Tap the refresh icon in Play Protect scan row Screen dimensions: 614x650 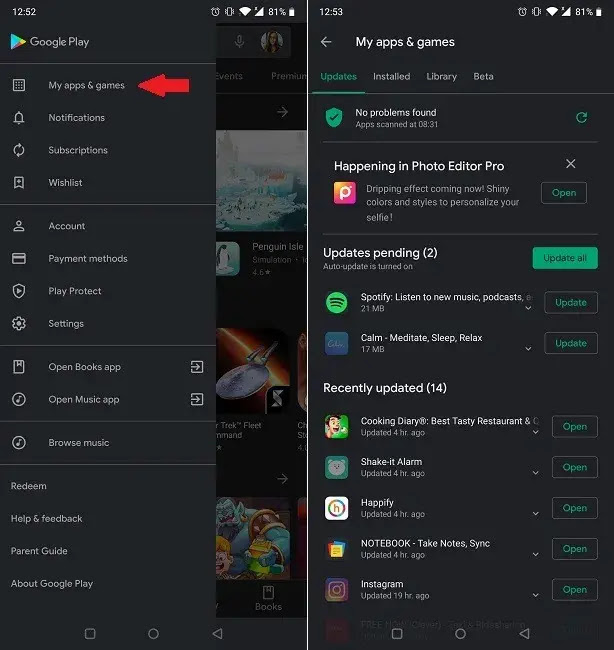(x=581, y=118)
